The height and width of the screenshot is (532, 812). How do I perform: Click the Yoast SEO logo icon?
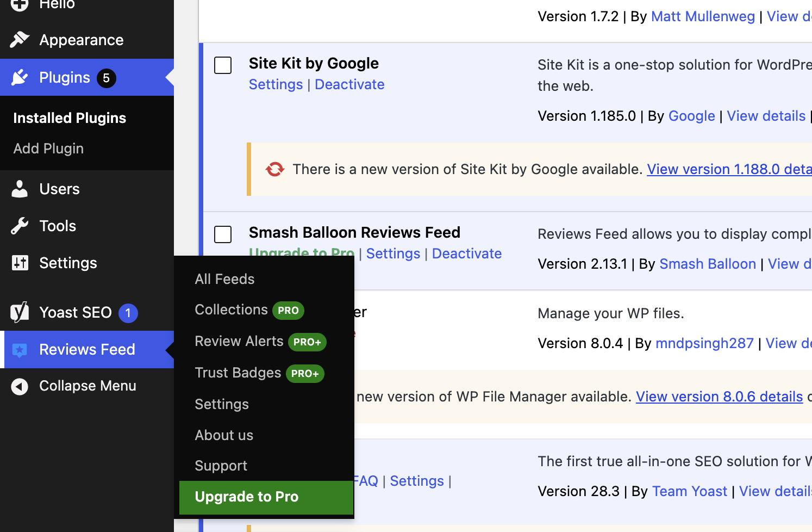point(20,312)
